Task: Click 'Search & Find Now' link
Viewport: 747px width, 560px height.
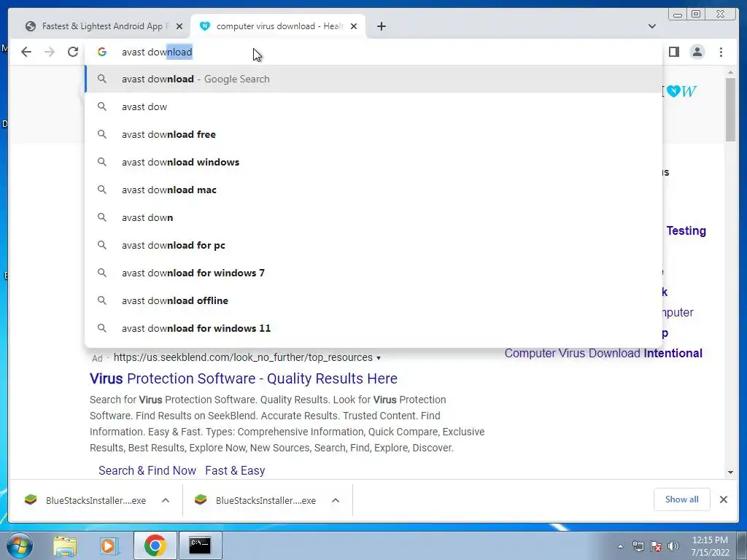Action: click(147, 470)
